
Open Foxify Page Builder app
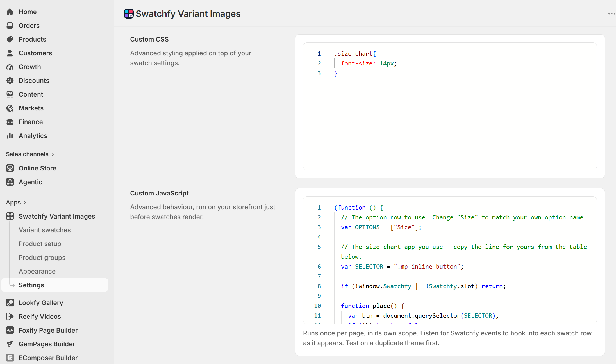48,330
